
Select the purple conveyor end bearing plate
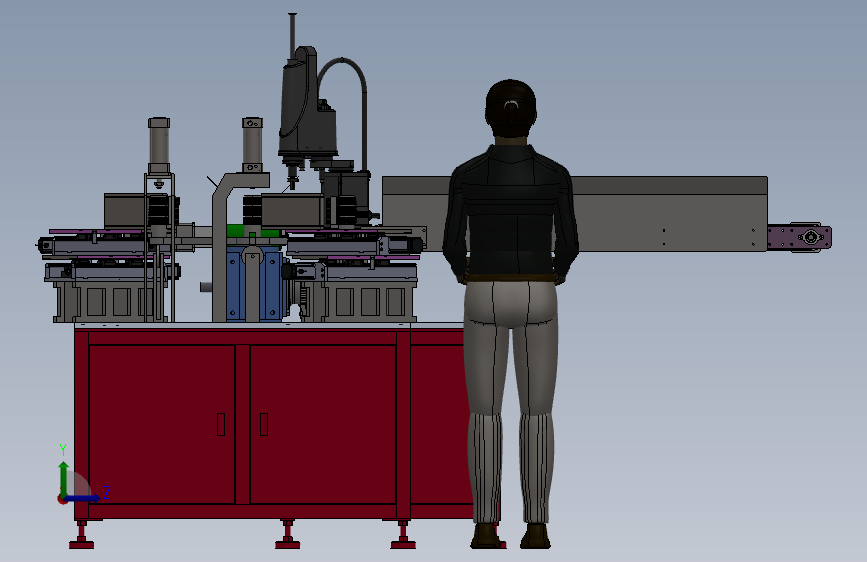(x=800, y=238)
